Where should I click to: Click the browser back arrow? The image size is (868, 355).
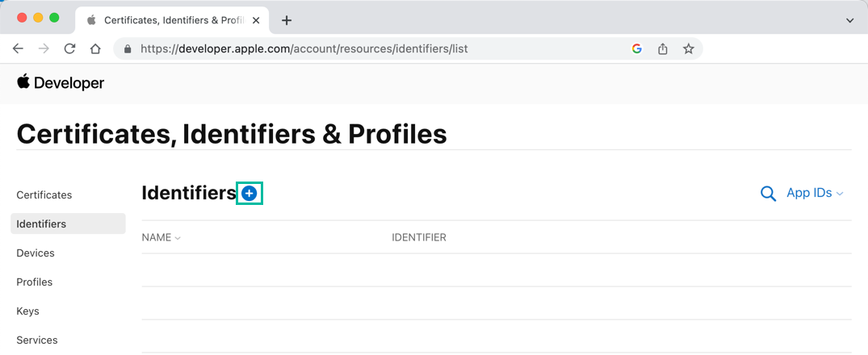[18, 48]
